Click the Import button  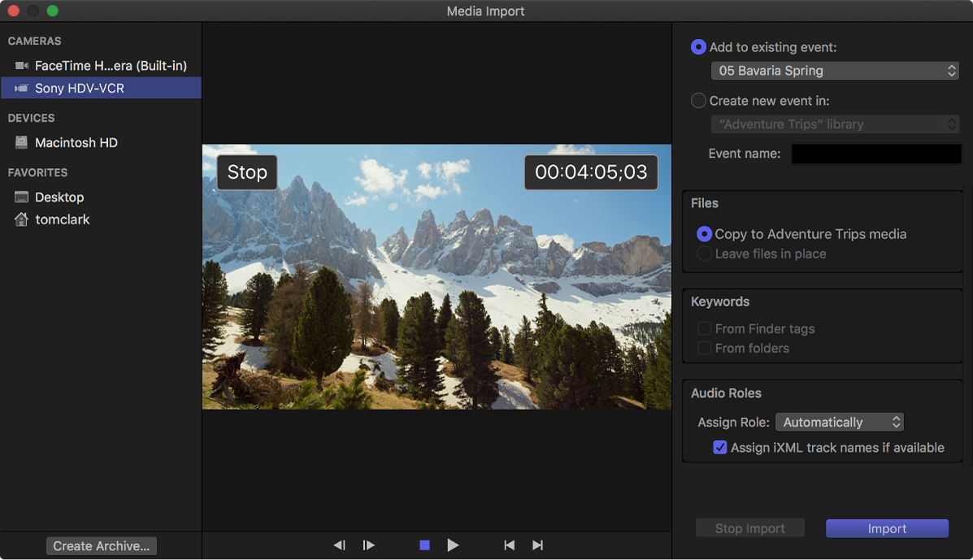(x=886, y=528)
